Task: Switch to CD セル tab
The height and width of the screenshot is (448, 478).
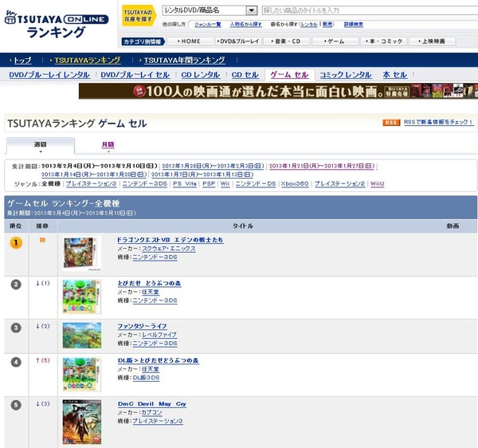Action: pos(245,75)
